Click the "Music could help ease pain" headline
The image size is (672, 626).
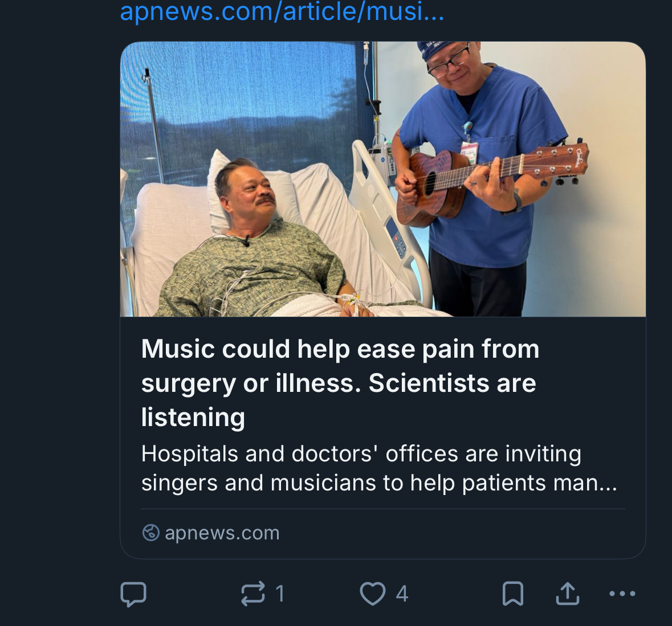(x=340, y=349)
